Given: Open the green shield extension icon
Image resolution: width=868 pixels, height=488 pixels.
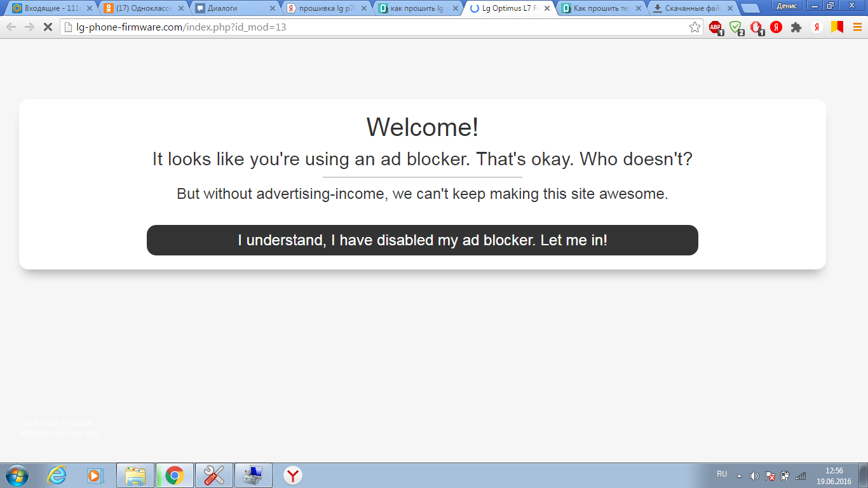Looking at the screenshot, I should pos(736,27).
